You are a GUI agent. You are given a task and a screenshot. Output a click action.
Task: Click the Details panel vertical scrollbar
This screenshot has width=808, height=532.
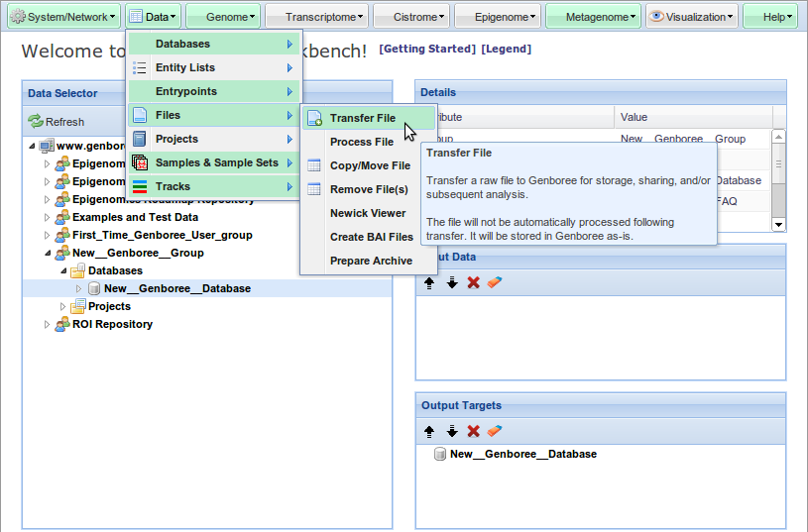click(x=779, y=178)
